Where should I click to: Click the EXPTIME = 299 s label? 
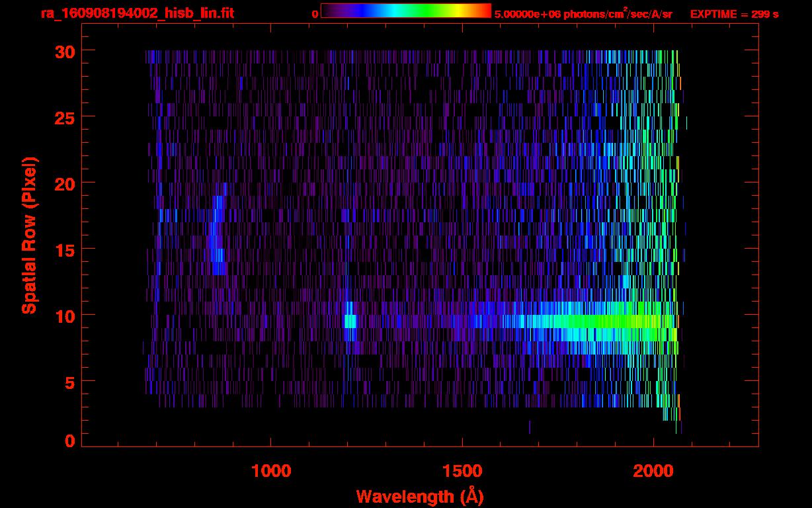(x=734, y=14)
